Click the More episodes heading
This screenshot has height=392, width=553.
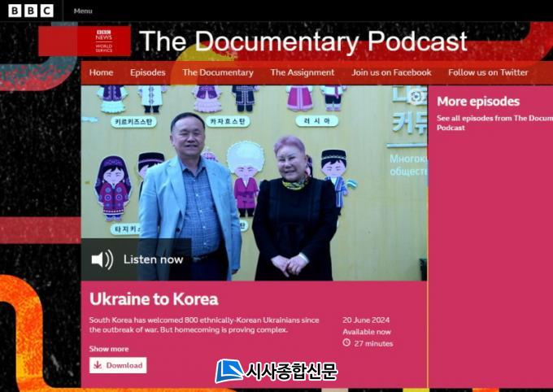coord(477,102)
